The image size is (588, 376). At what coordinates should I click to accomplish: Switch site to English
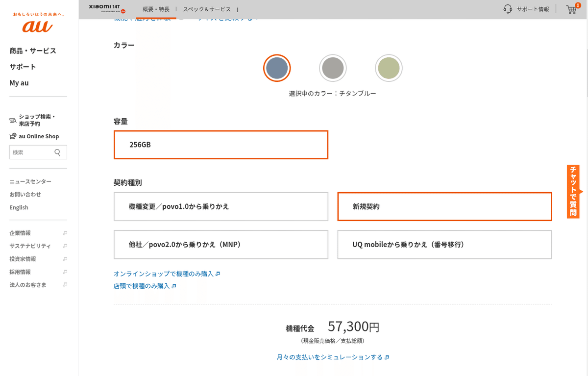point(19,207)
